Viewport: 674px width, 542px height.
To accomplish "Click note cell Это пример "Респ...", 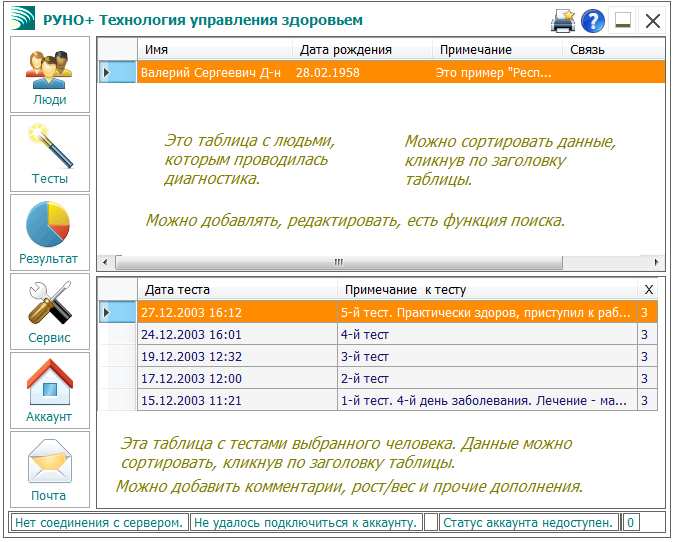I will 497,72.
